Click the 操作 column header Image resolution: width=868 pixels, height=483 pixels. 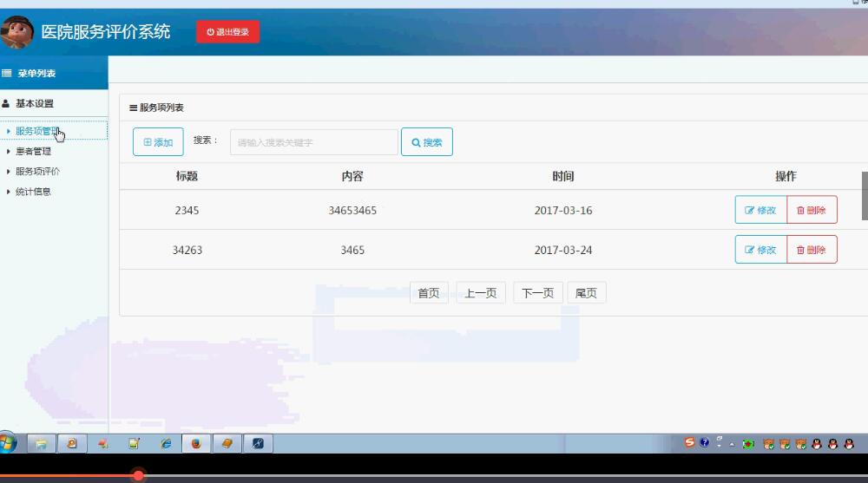(786, 177)
